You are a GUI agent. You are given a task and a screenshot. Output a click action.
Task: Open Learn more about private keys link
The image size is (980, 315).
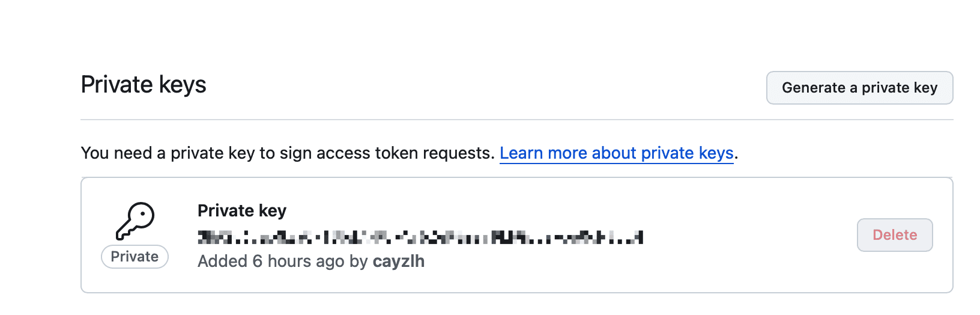616,153
